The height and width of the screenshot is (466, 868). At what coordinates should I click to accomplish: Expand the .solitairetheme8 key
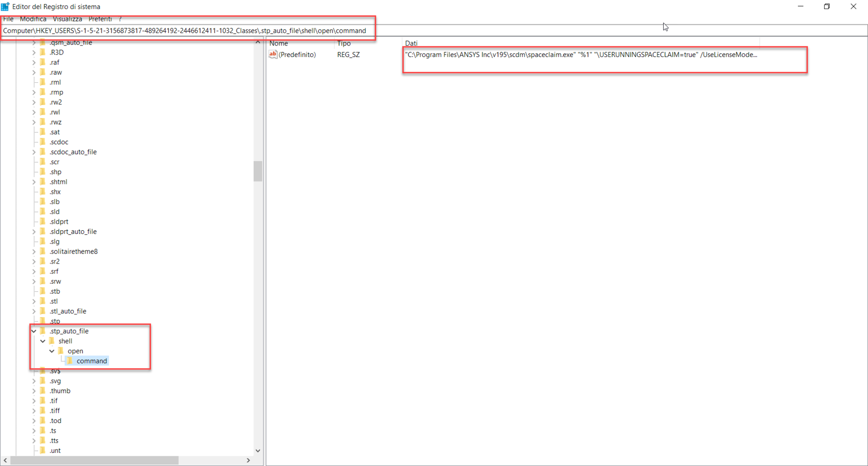point(34,251)
